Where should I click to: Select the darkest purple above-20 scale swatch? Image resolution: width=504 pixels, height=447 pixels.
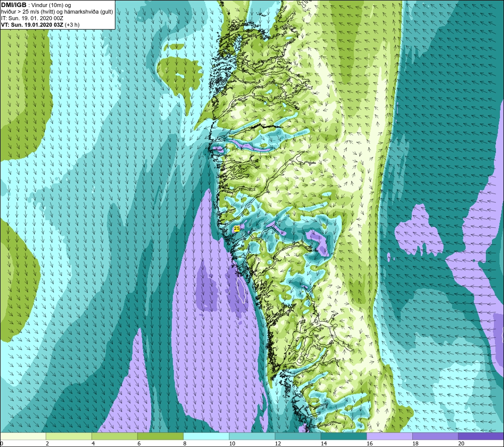481,436
